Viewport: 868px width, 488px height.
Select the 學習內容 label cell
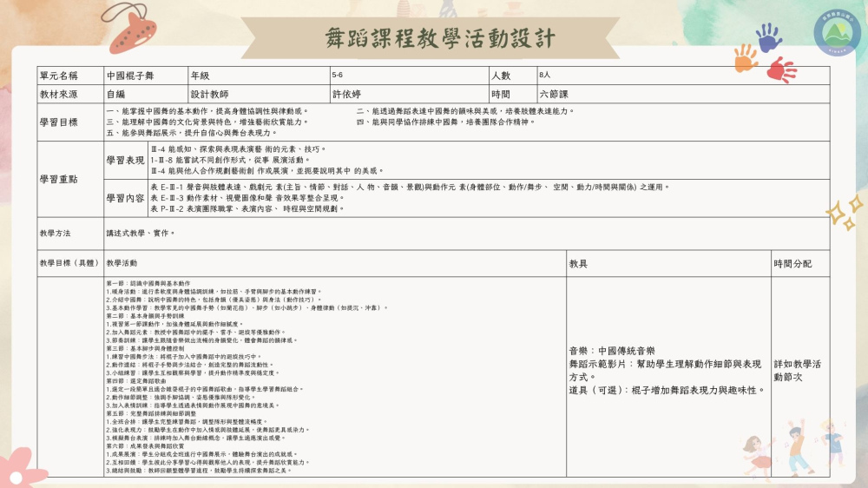click(126, 198)
